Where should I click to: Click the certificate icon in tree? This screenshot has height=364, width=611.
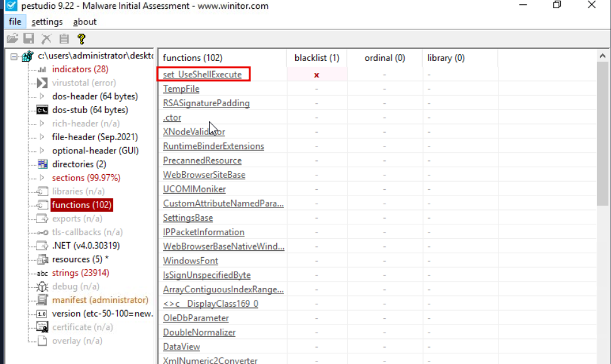42,327
